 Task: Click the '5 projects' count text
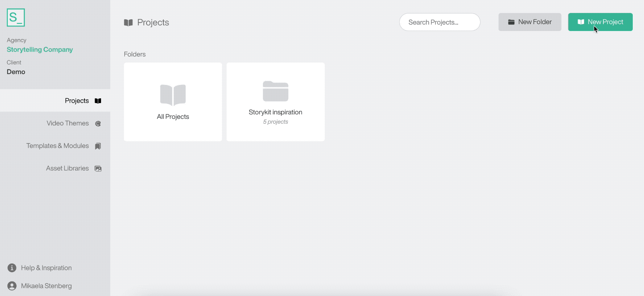[275, 122]
